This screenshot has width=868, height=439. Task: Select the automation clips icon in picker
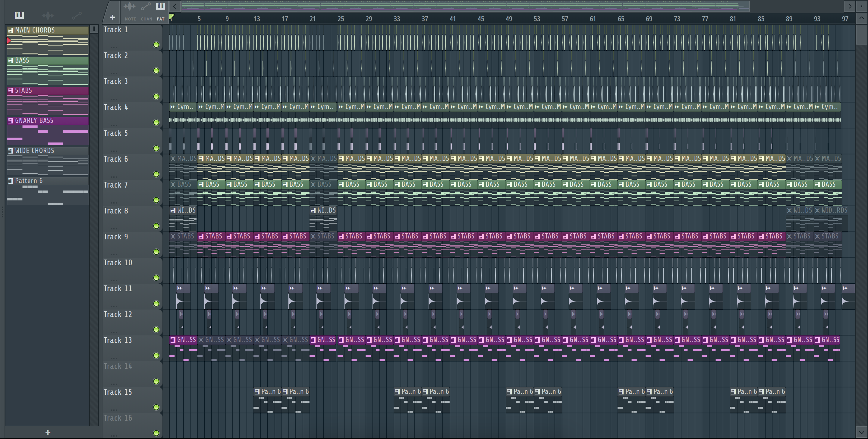[x=77, y=15]
